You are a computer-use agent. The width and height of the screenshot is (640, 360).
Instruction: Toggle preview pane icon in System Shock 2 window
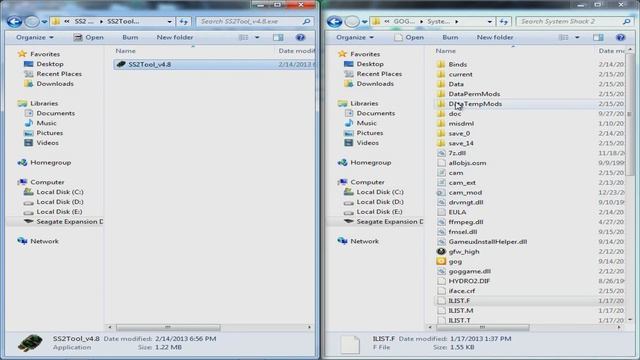point(598,37)
